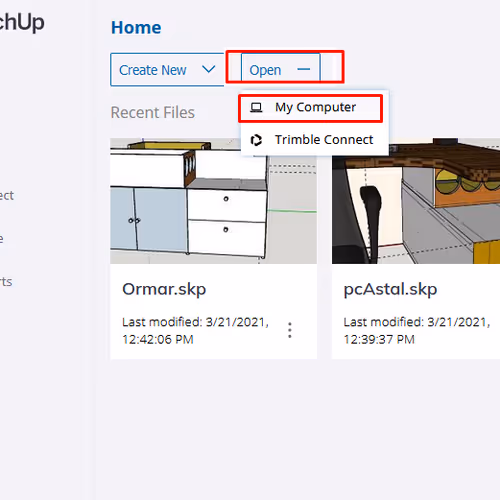
Task: Click pcAstal.skp last modified date text
Action: click(417, 331)
